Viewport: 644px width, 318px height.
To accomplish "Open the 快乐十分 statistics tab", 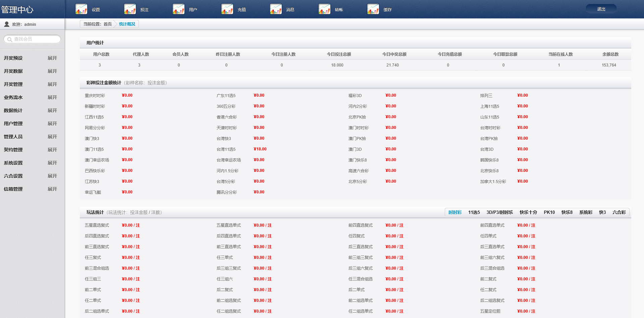I will [x=528, y=212].
